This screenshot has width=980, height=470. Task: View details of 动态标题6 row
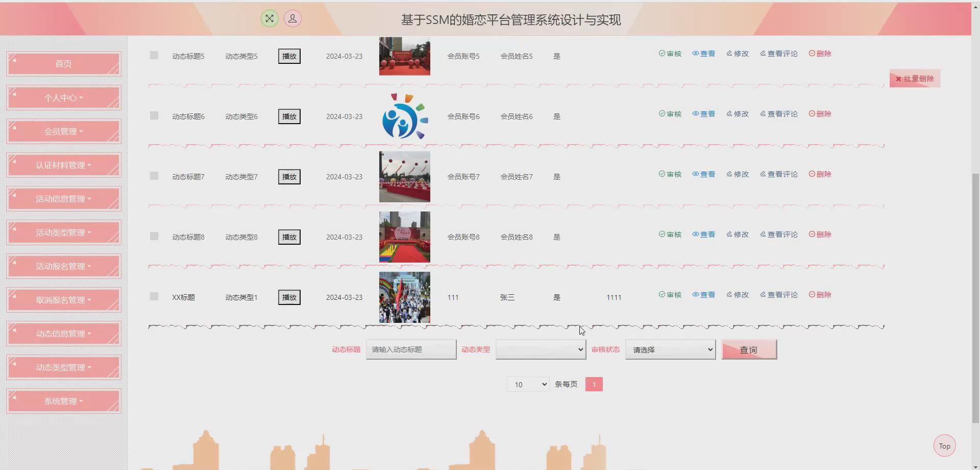[x=704, y=114]
